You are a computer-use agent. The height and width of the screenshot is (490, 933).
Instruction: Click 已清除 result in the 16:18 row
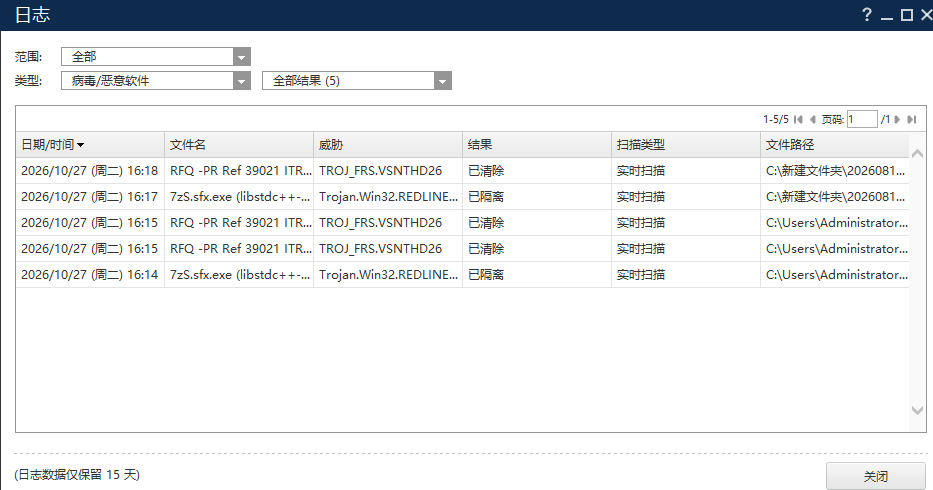point(486,171)
